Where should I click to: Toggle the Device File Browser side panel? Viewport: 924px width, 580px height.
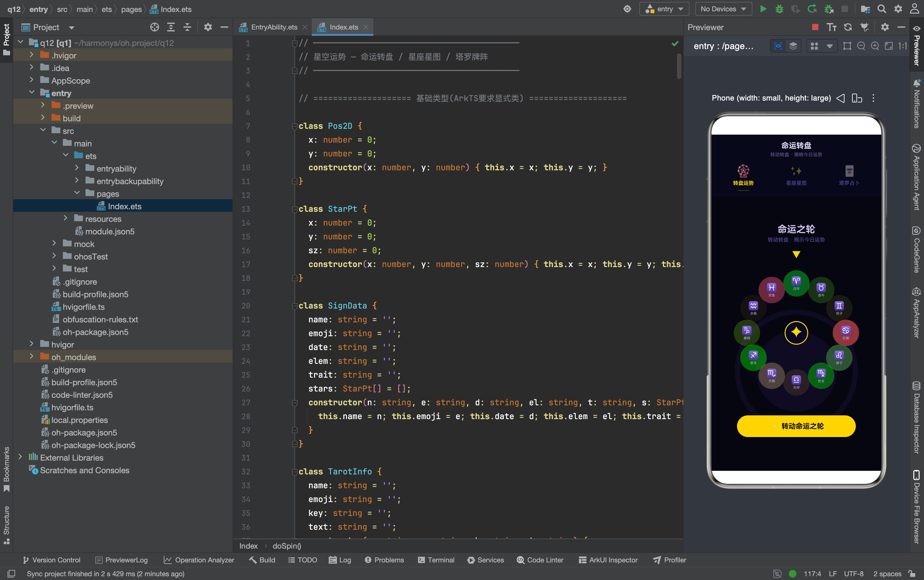click(916, 507)
